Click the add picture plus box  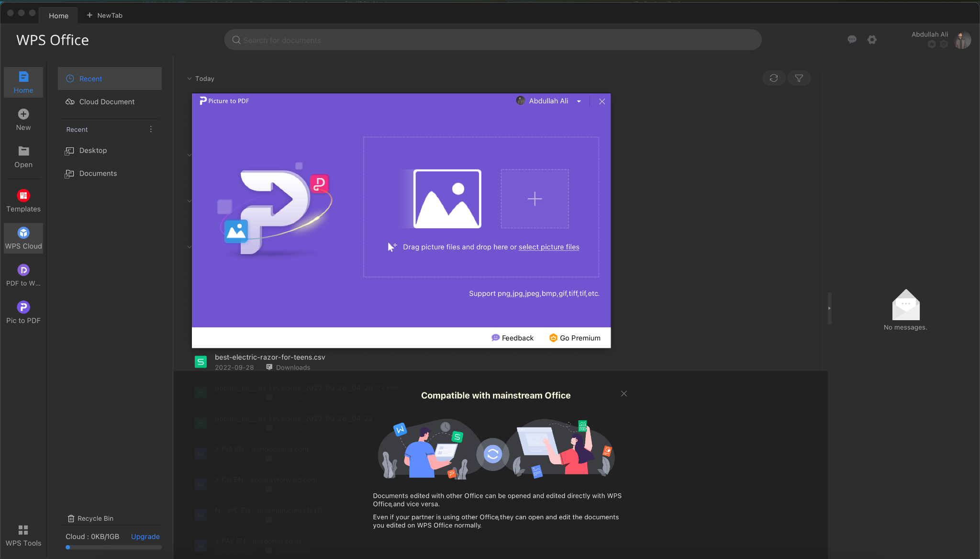535,199
